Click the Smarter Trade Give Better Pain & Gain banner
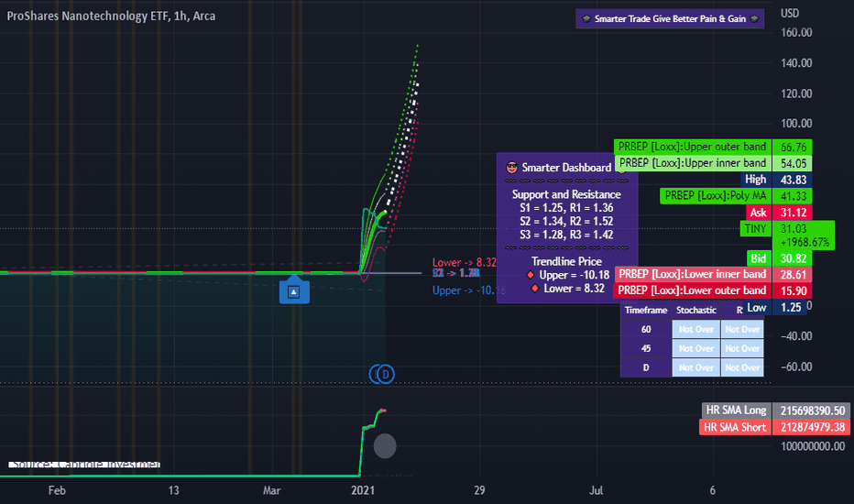This screenshot has width=854, height=504. (x=670, y=18)
